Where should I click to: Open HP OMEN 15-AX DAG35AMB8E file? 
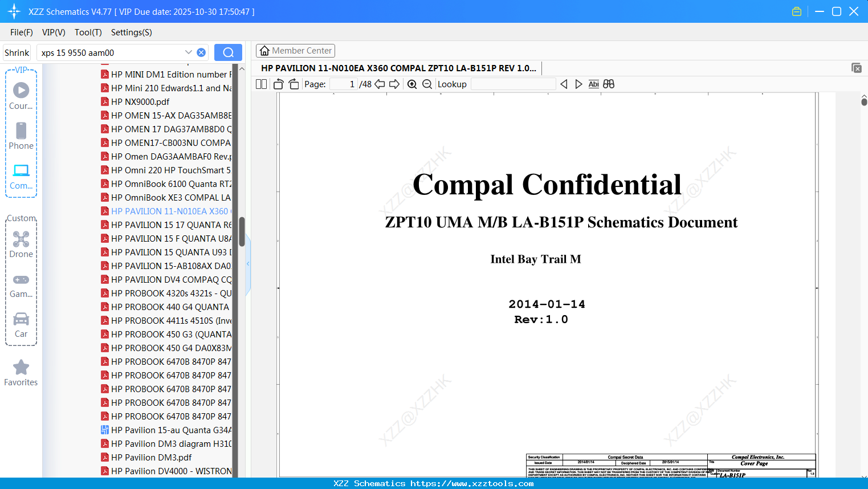point(166,115)
